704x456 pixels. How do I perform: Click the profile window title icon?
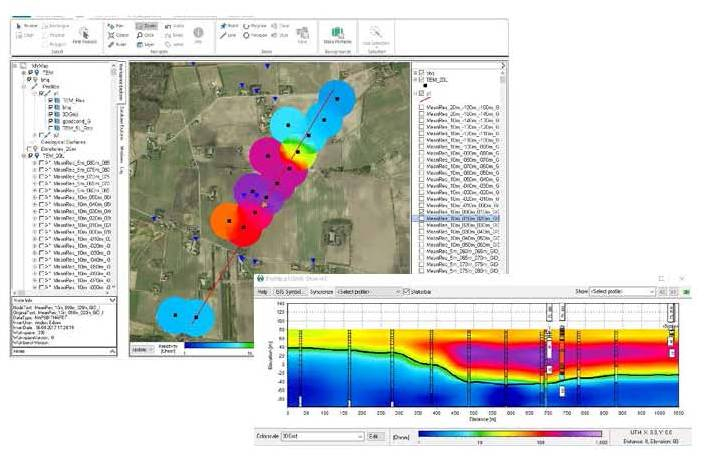(260, 279)
